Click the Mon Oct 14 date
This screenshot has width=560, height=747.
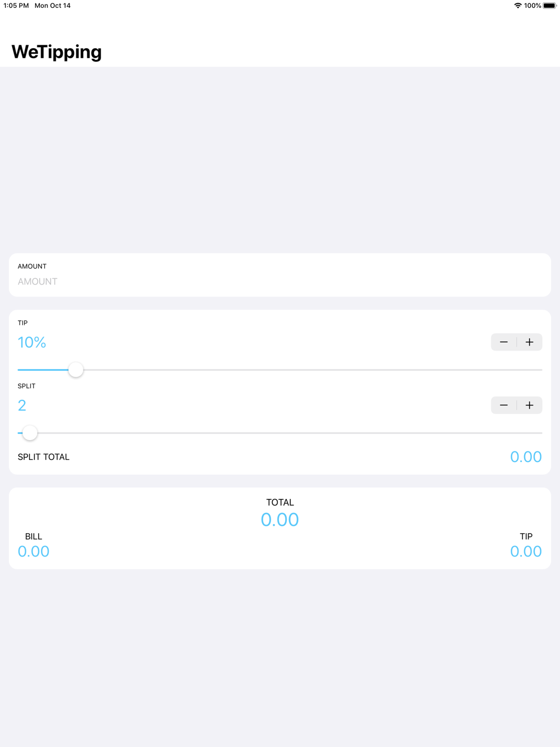pos(53,6)
